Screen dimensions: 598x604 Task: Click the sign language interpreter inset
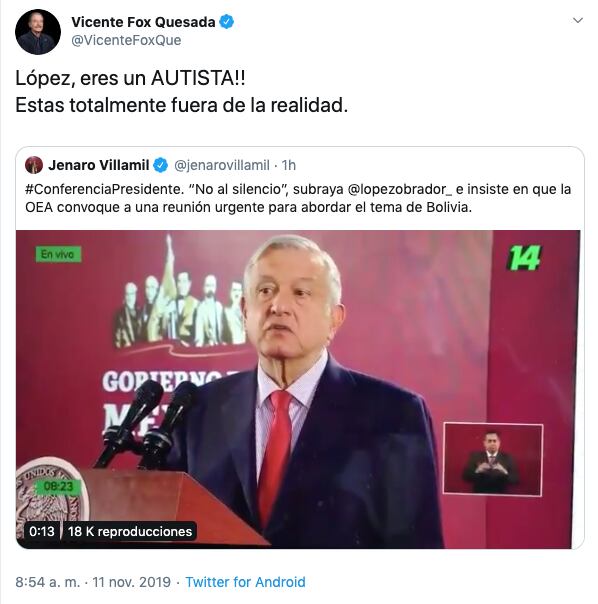tap(493, 459)
